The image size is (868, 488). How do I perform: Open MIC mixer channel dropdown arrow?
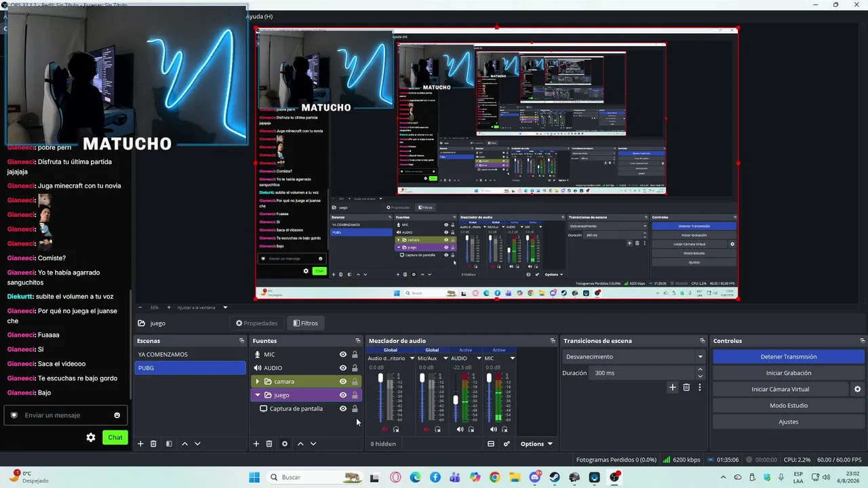coord(512,359)
